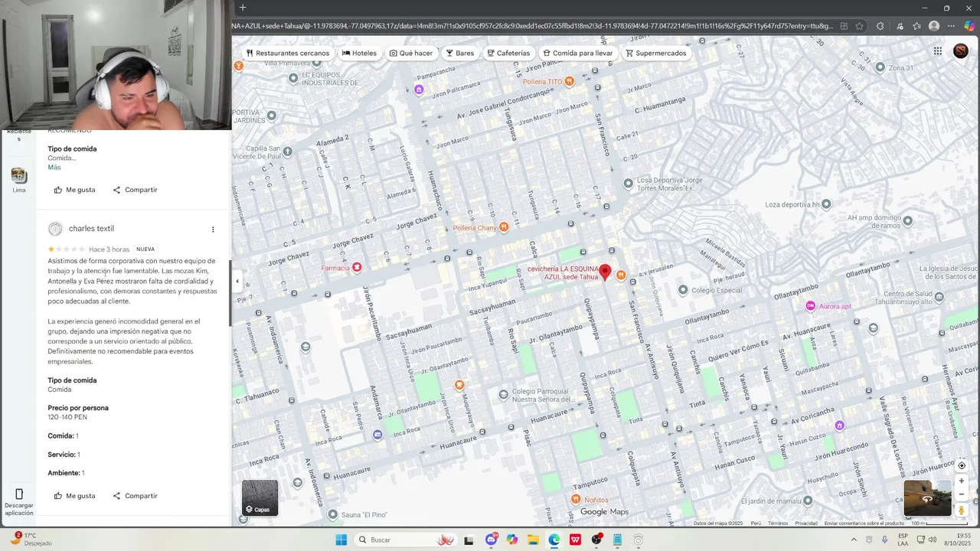Center map on your location
This screenshot has height=551, width=980.
click(x=962, y=465)
